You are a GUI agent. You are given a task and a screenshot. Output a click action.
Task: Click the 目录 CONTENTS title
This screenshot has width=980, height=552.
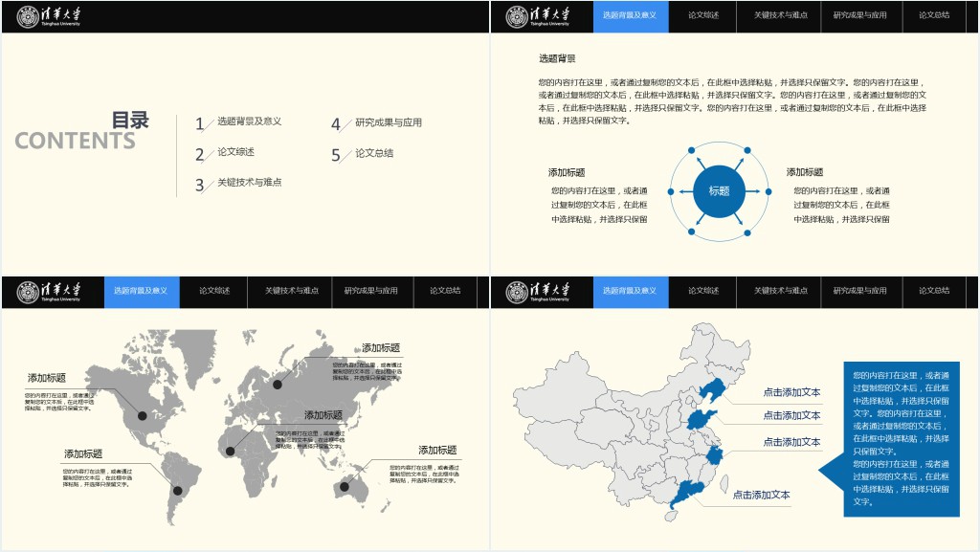81,132
